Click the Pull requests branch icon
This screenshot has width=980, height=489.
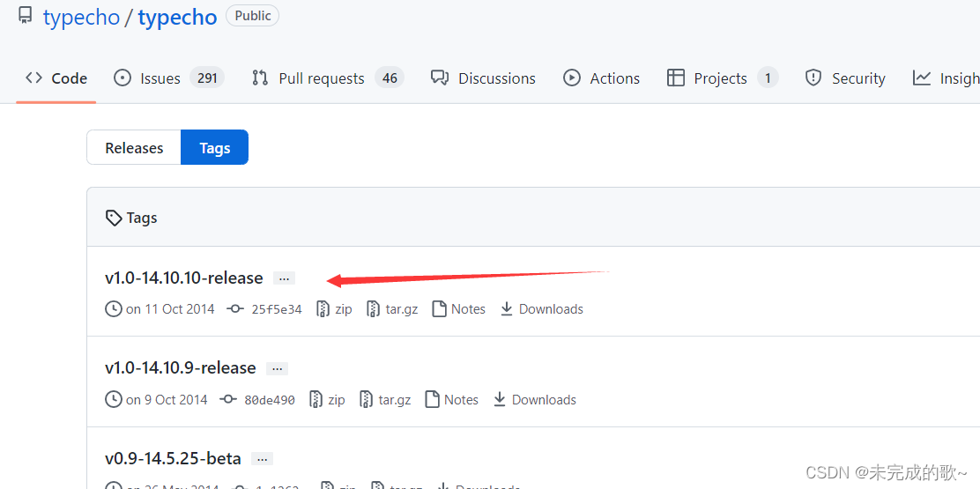pyautogui.click(x=260, y=78)
